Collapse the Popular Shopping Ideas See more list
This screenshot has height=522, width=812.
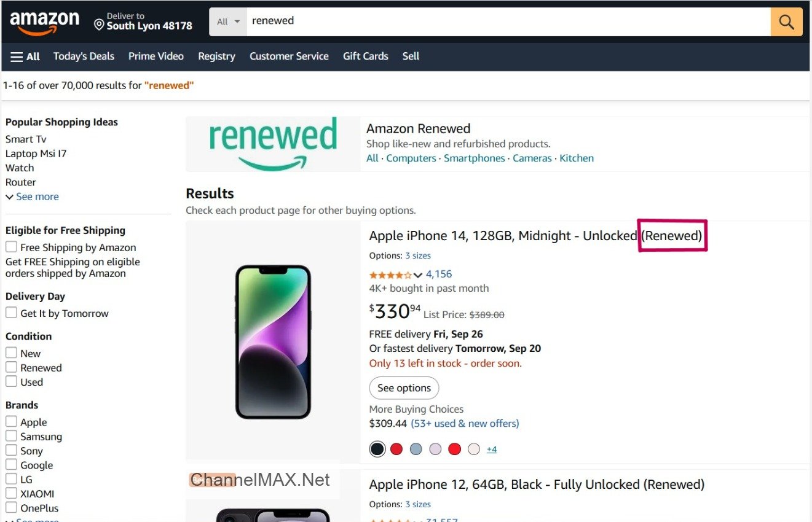[x=32, y=196]
